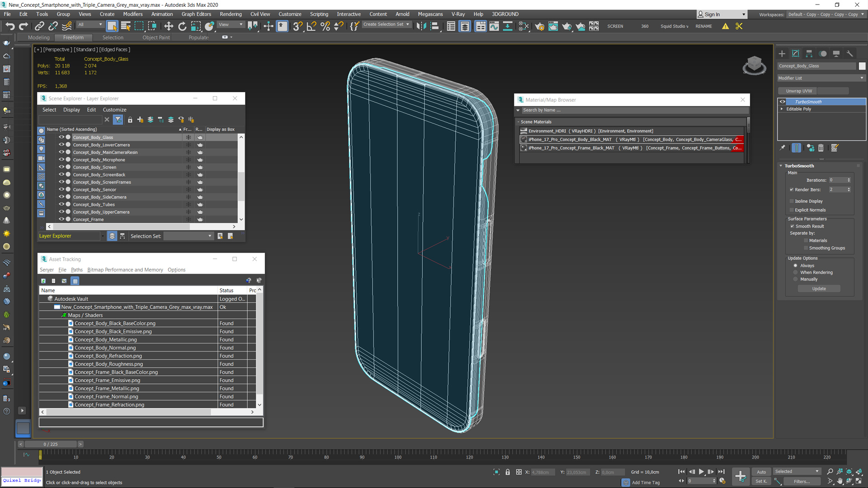Open the Rendering menu
Image resolution: width=868 pixels, height=488 pixels.
(231, 14)
